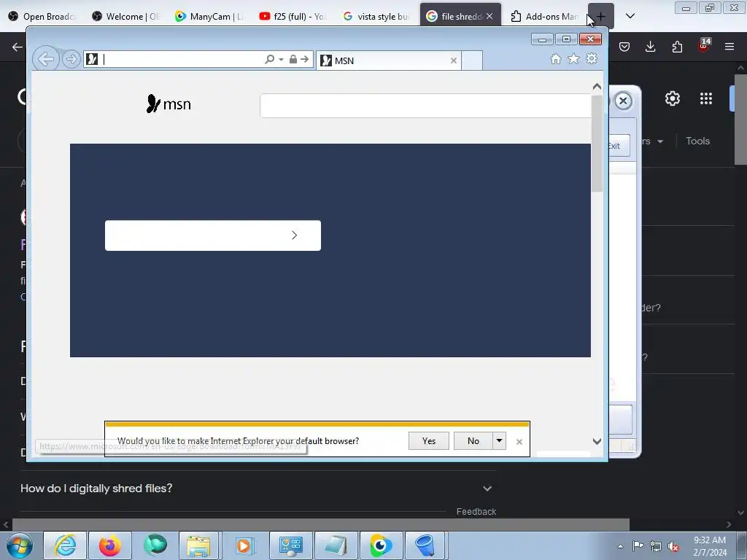This screenshot has height=560, width=747.
Task: Click the white banner button with chevron
Action: (x=213, y=236)
